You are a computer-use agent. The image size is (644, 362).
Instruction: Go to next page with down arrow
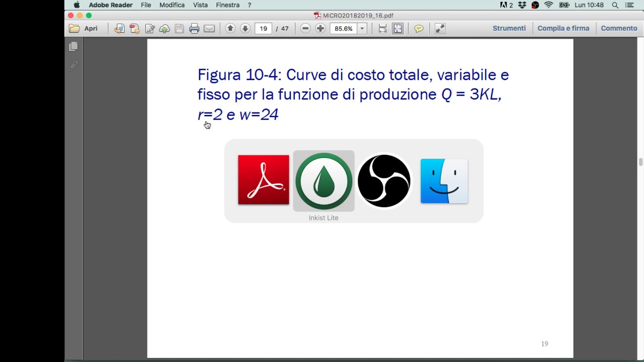click(245, 29)
